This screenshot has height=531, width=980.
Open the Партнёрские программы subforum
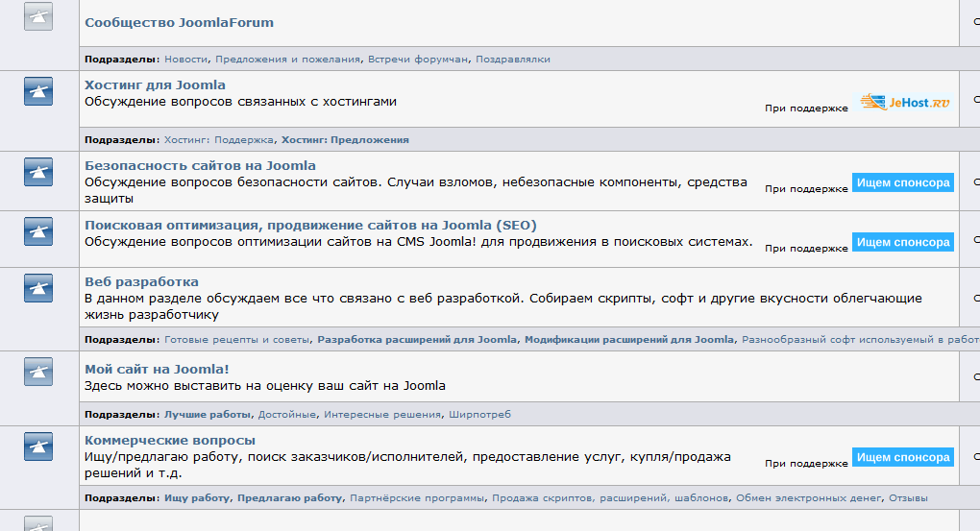(417, 499)
